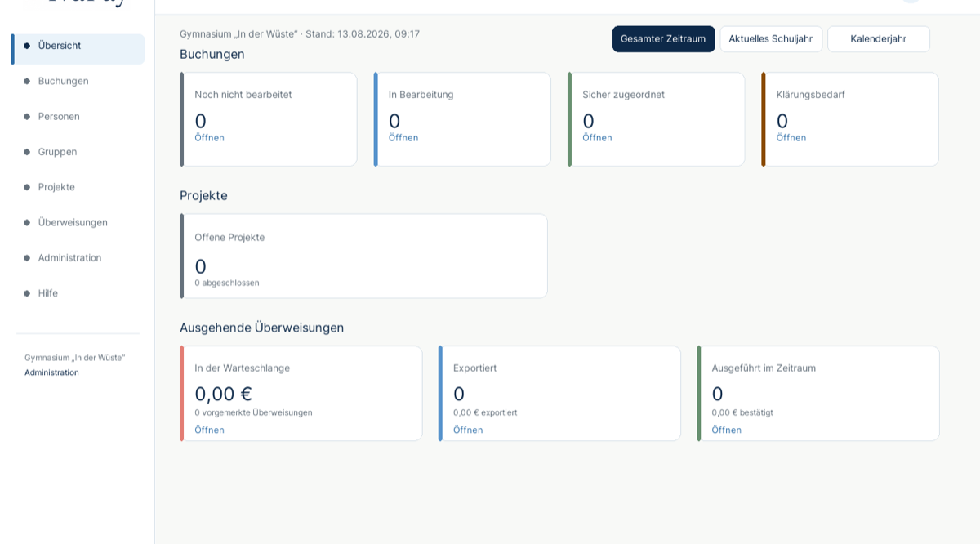
Task: Click the Projekte section heading in main area
Action: (203, 196)
